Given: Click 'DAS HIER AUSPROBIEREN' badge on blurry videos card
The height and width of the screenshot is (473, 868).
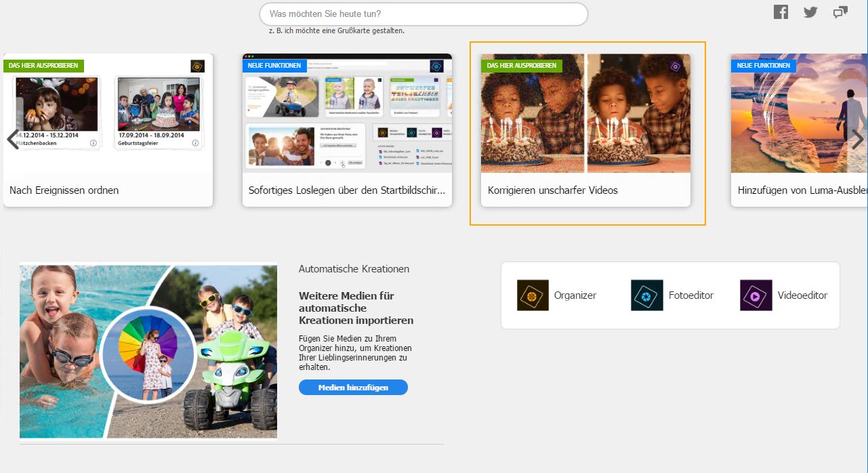Looking at the screenshot, I should pyautogui.click(x=522, y=66).
